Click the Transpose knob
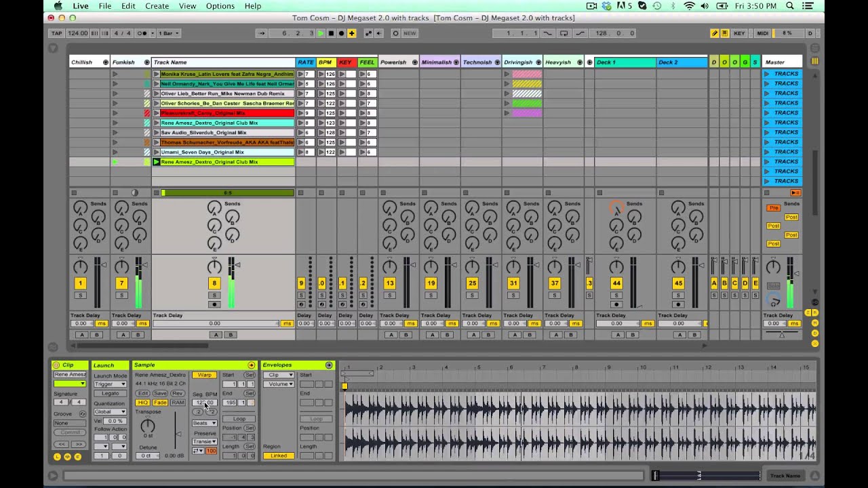The image size is (868, 488). [147, 426]
